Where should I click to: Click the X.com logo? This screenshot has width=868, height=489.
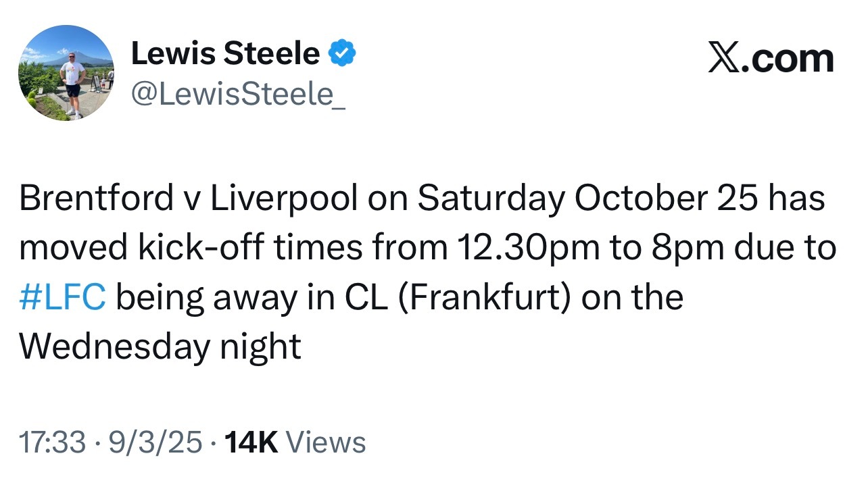[x=771, y=58]
